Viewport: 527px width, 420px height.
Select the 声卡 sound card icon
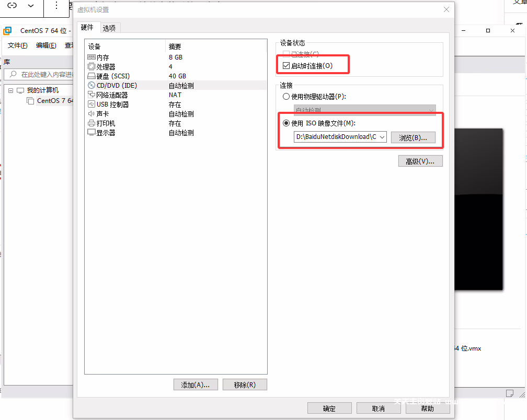coord(91,114)
